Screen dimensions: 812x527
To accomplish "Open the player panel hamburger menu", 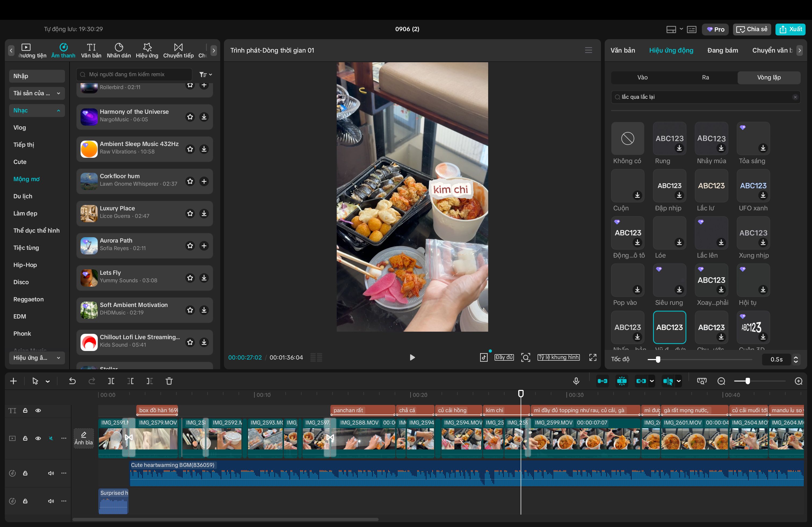I will point(589,50).
